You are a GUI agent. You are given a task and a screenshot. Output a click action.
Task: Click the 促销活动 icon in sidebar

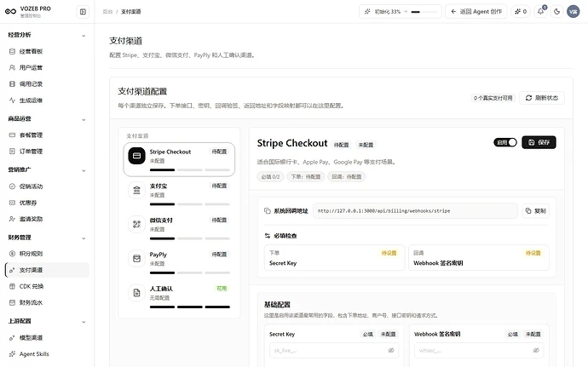pyautogui.click(x=12, y=186)
